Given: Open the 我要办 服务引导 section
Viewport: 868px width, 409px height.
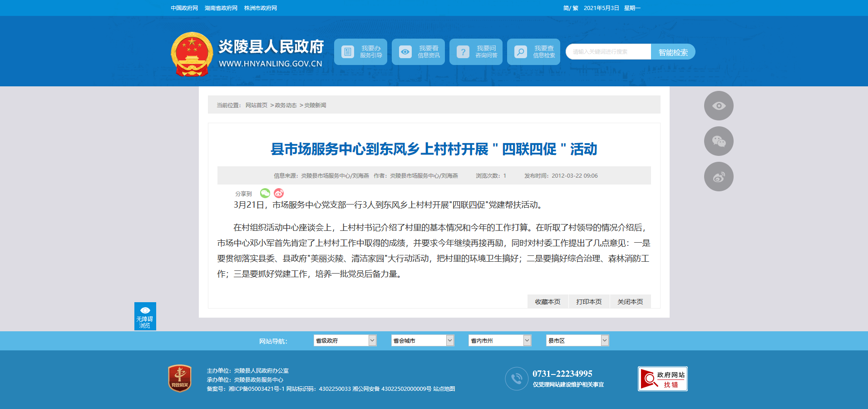Looking at the screenshot, I should (x=360, y=52).
